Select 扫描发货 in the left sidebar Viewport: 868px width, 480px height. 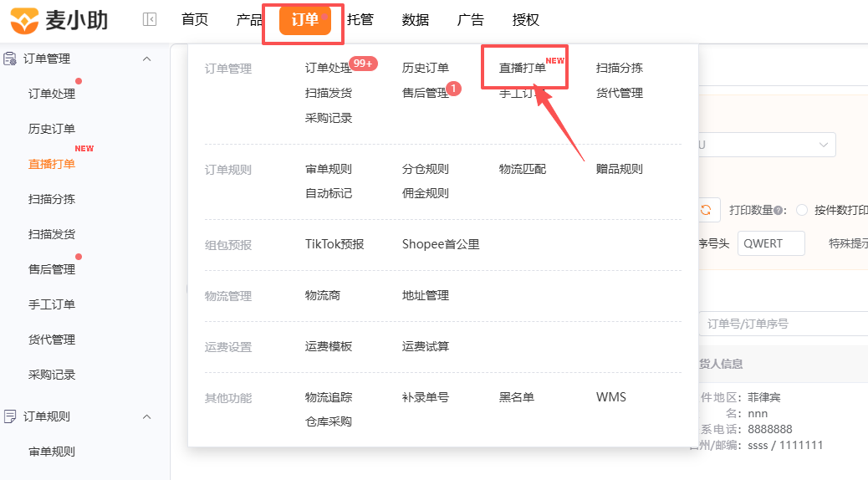(x=52, y=234)
